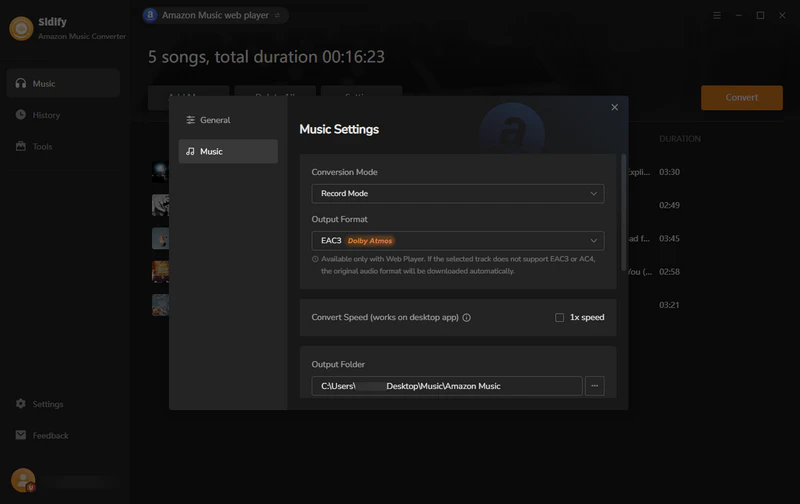Select the song with duration 03:30
The height and width of the screenshot is (504, 800).
(x=669, y=172)
